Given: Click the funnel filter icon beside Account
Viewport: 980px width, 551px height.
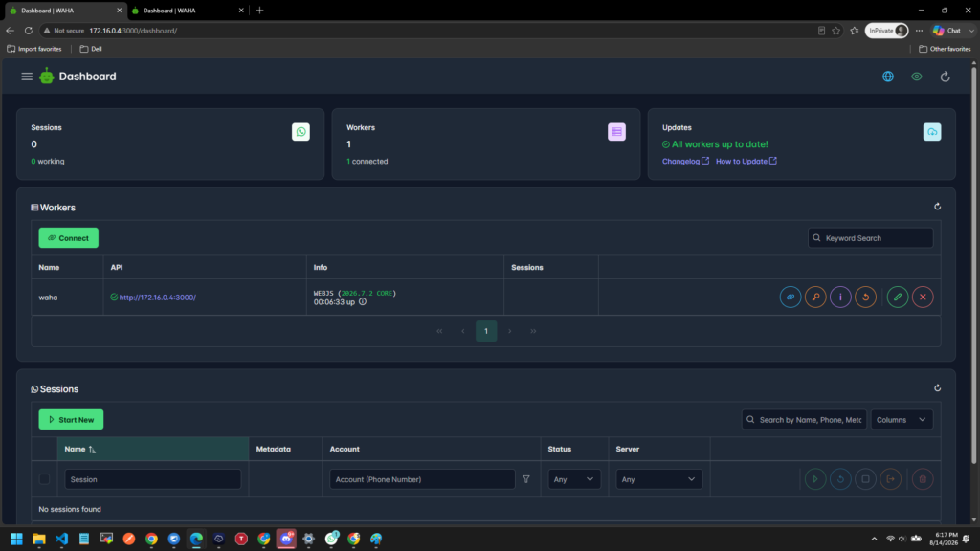Looking at the screenshot, I should coord(526,479).
